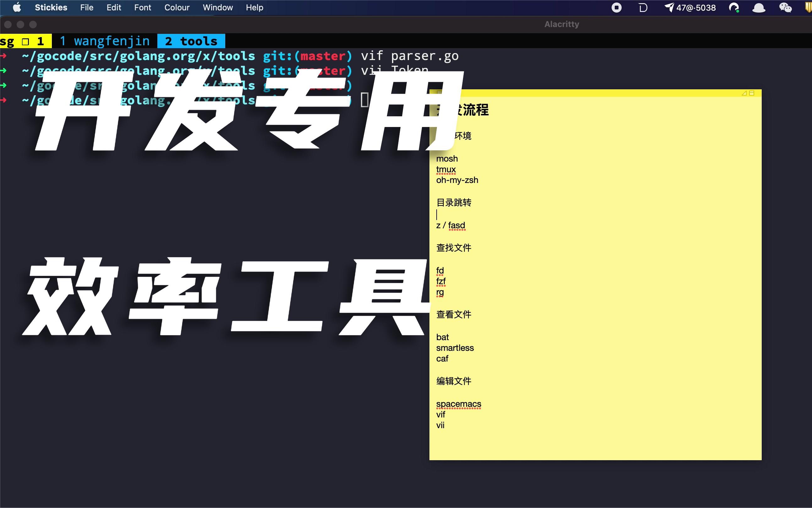
Task: Click 'vif' in the sticky note list
Action: click(440, 415)
